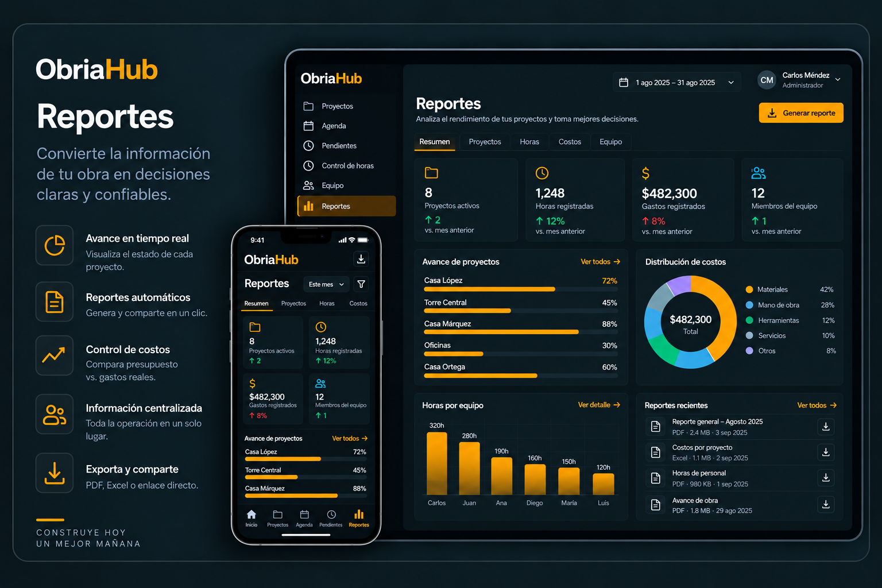Click the Herramientas 12% legend row
Viewport: 882px width, 588px height.
[x=790, y=320]
